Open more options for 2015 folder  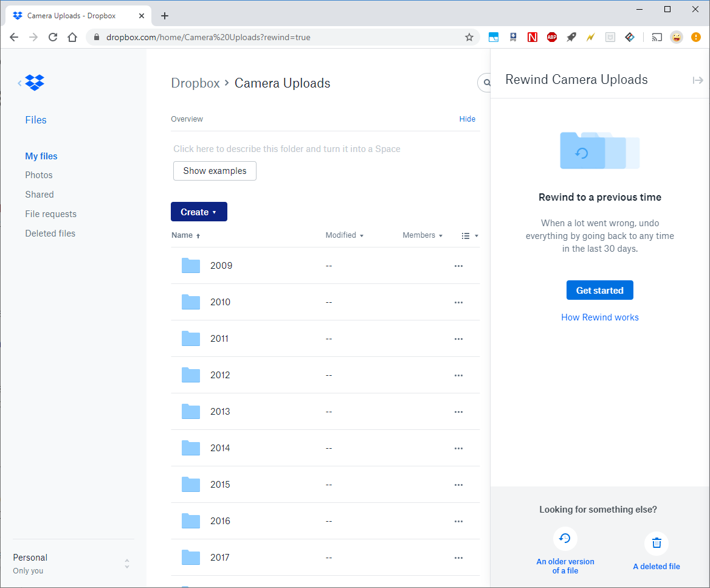click(x=458, y=485)
